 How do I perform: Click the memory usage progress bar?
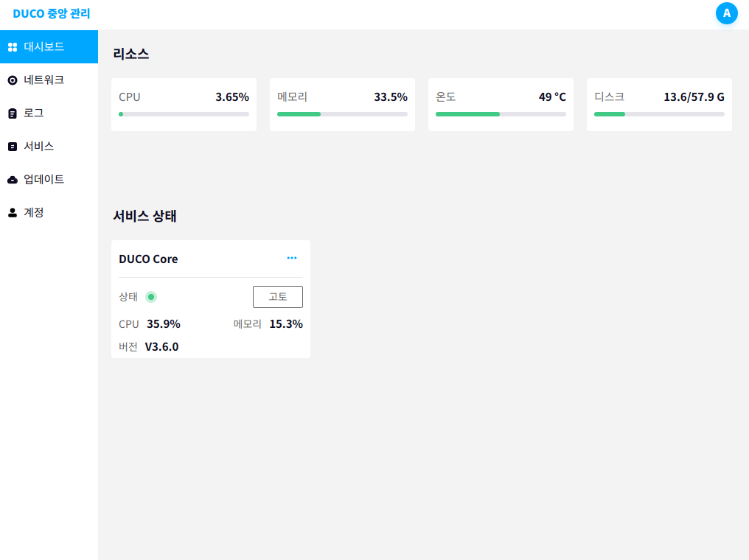click(342, 114)
